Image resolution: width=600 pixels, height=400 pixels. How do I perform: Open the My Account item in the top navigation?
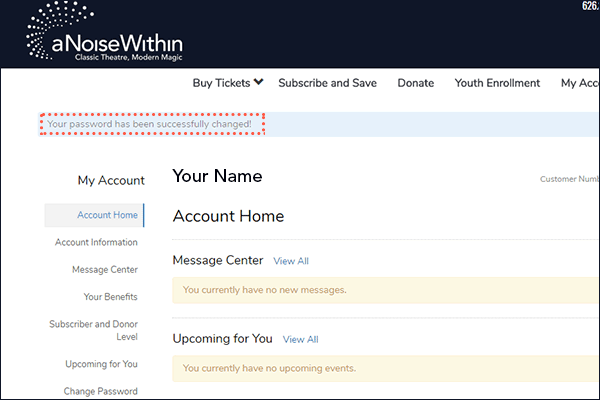coord(578,83)
